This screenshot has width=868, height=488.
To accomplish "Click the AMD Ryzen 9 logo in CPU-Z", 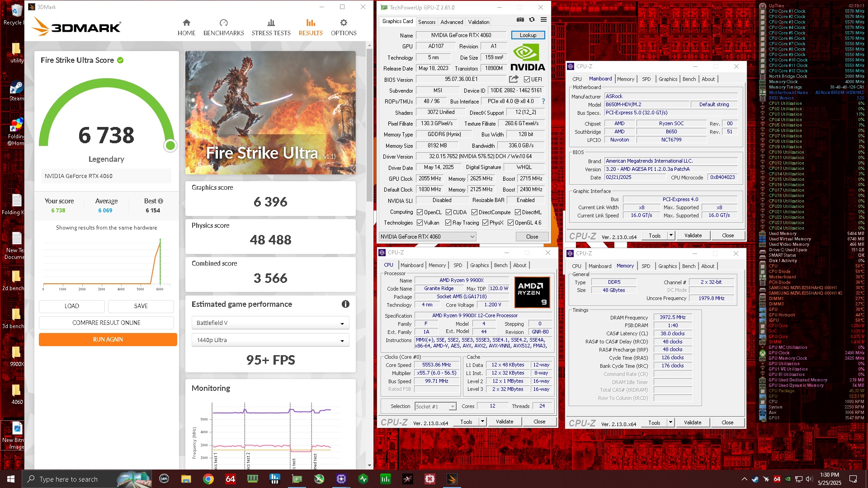I will (x=532, y=292).
